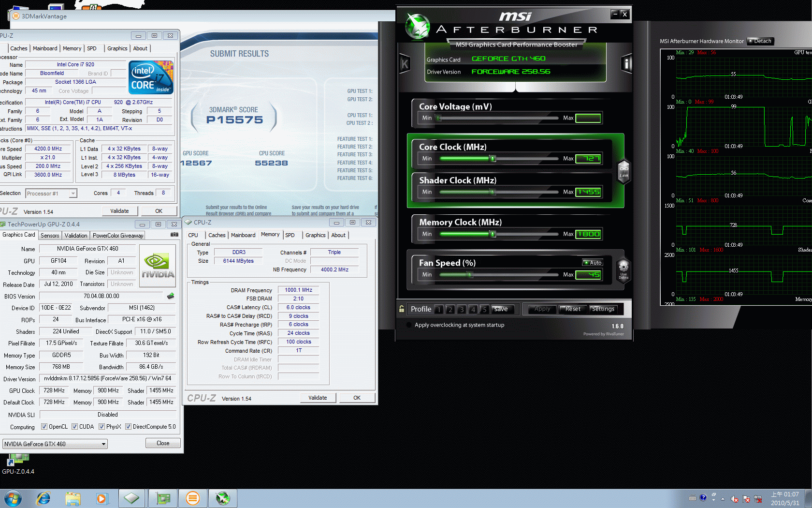The height and width of the screenshot is (508, 812).
Task: Open the Windows Start menu
Action: (x=13, y=498)
